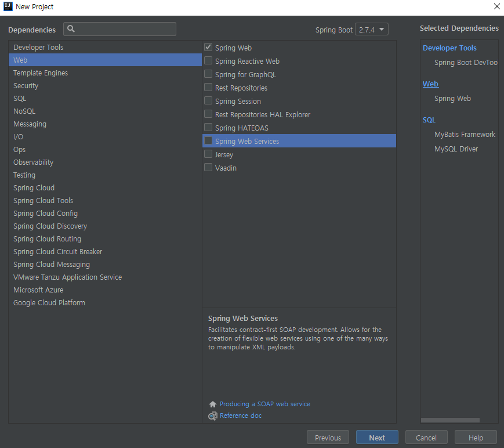Click the search magnifier icon in Dependencies field
504x448 pixels.
pyautogui.click(x=71, y=29)
